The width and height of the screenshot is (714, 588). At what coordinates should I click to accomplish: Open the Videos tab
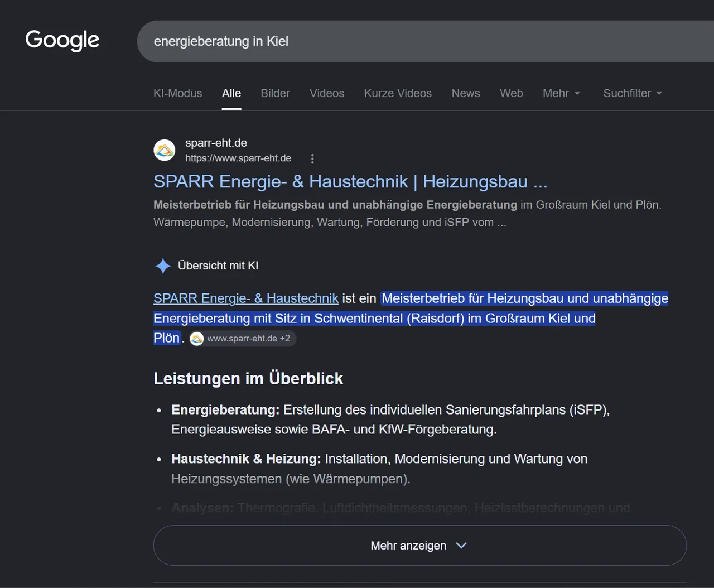point(327,93)
